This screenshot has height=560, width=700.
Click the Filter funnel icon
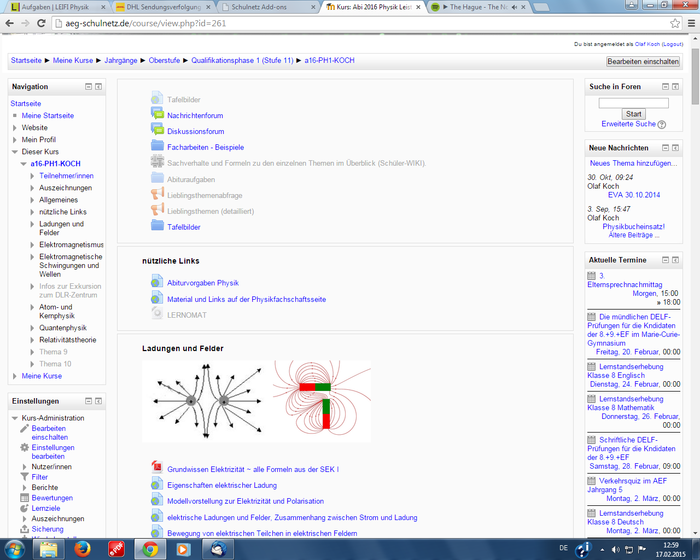tap(25, 477)
